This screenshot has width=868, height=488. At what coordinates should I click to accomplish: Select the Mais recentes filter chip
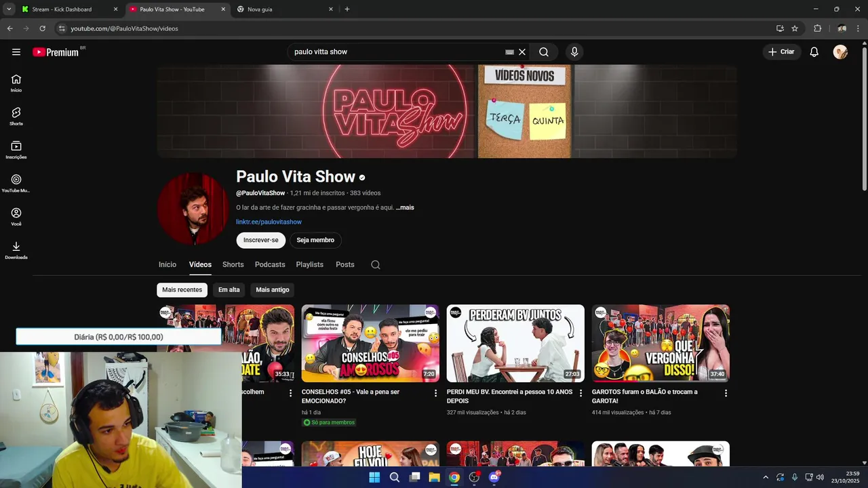pyautogui.click(x=182, y=290)
